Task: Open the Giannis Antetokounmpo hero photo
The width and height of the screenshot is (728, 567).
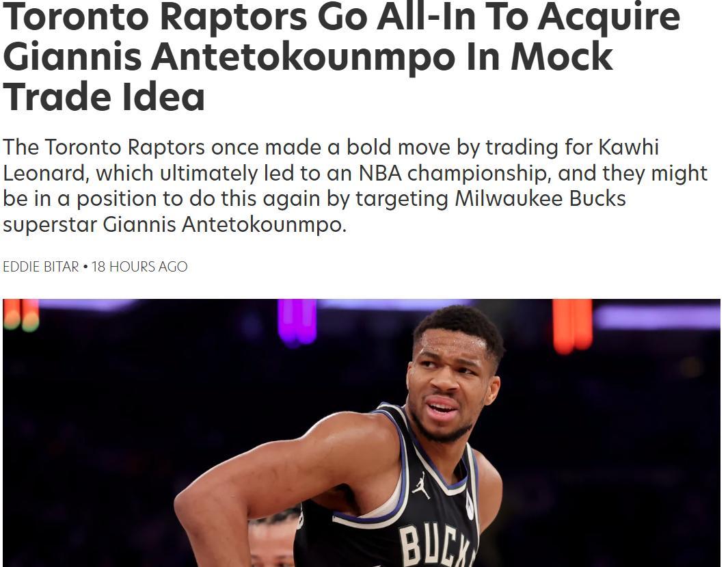Action: [x=362, y=433]
